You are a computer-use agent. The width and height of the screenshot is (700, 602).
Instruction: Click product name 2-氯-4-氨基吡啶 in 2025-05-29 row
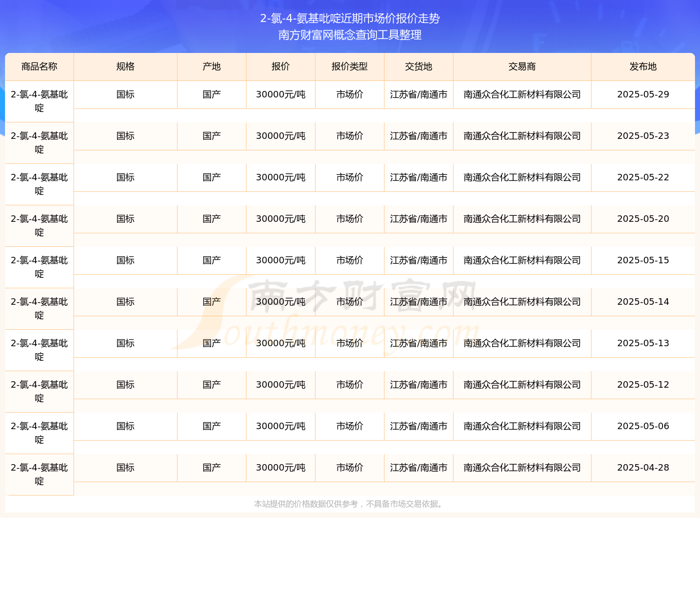[39, 101]
